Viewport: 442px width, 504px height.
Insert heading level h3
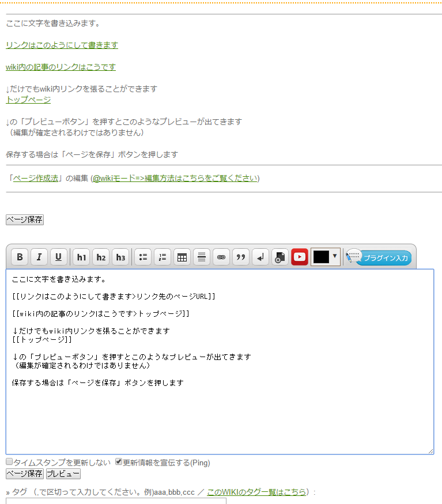point(120,257)
